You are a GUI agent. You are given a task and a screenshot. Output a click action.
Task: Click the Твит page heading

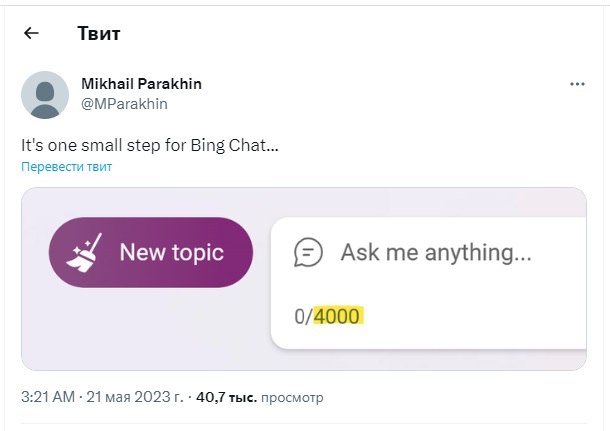point(99,33)
